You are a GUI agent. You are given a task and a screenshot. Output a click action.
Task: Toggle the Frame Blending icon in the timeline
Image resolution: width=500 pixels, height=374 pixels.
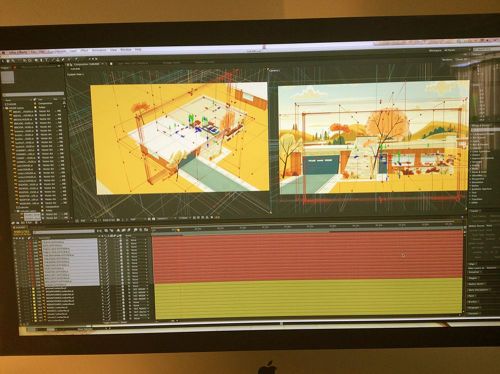124,230
